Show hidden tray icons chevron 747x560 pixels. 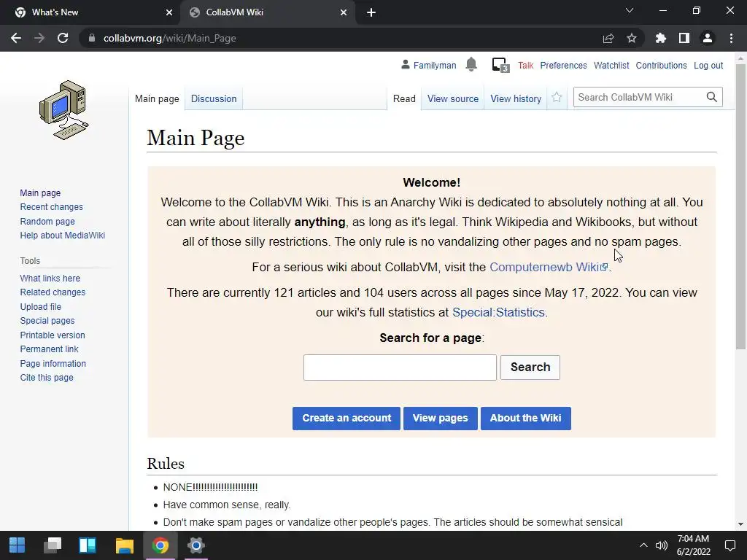coord(643,545)
